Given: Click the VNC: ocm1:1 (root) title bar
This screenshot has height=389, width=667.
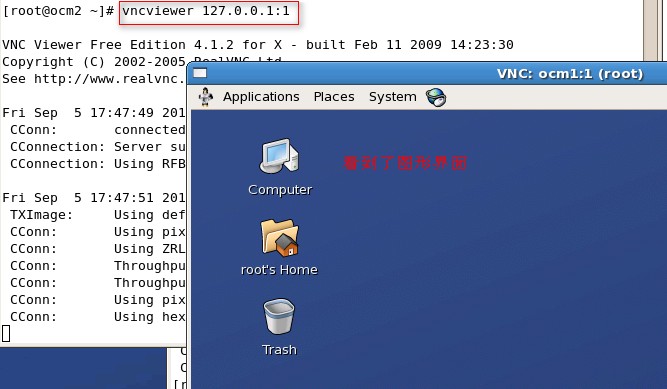Looking at the screenshot, I should click(427, 73).
